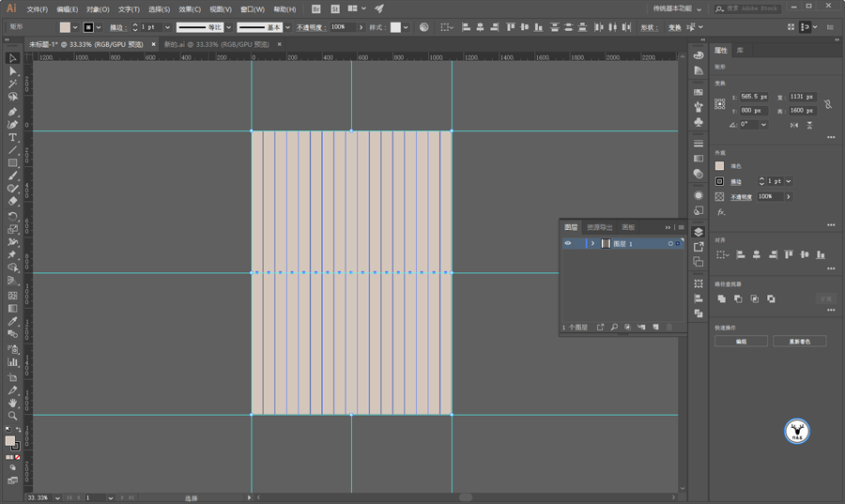The width and height of the screenshot is (845, 504).
Task: Click the fill color swatch in Appearance
Action: pyautogui.click(x=720, y=166)
